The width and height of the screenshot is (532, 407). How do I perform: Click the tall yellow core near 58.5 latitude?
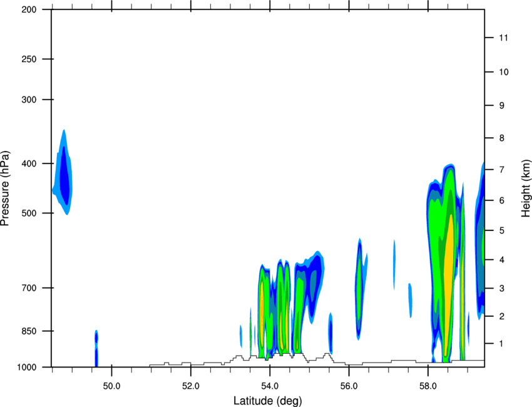pos(449,285)
